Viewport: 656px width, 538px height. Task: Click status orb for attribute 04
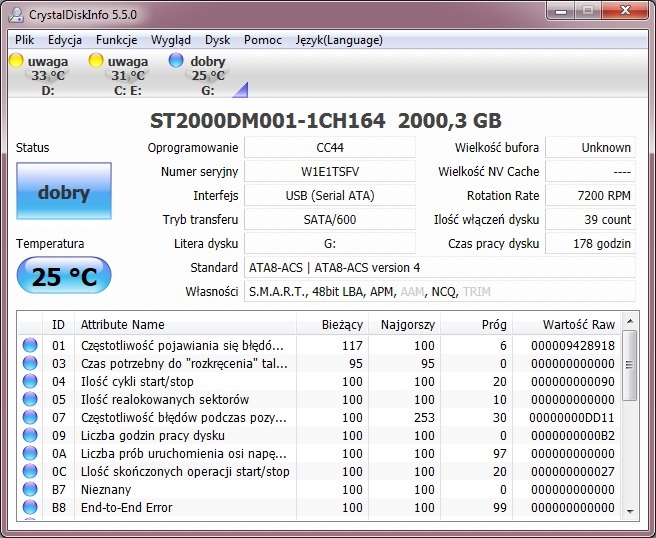click(30, 381)
